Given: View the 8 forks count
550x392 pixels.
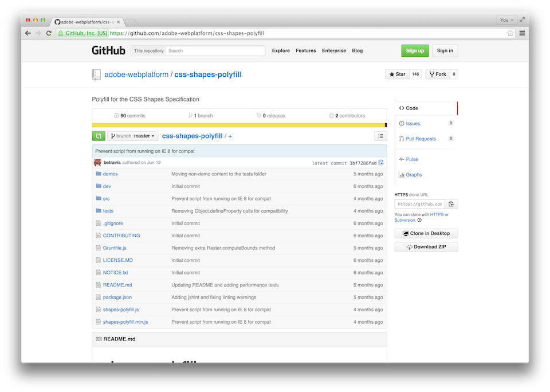Looking at the screenshot, I should point(454,75).
